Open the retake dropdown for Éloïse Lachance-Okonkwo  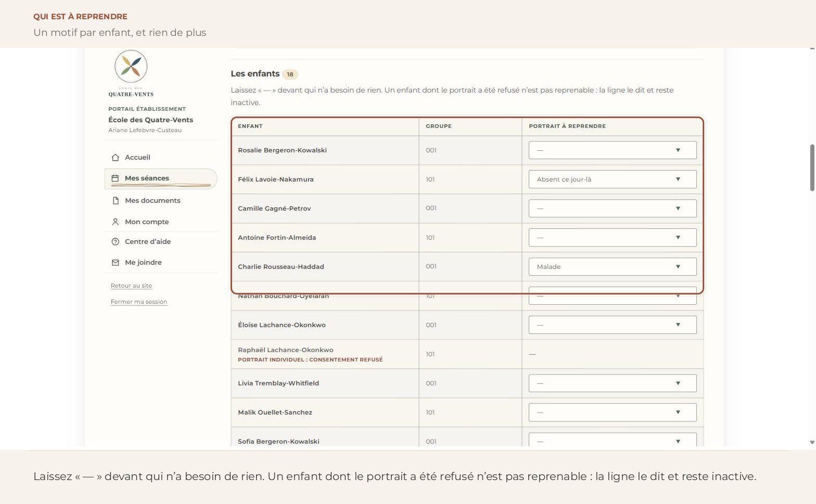(x=613, y=325)
